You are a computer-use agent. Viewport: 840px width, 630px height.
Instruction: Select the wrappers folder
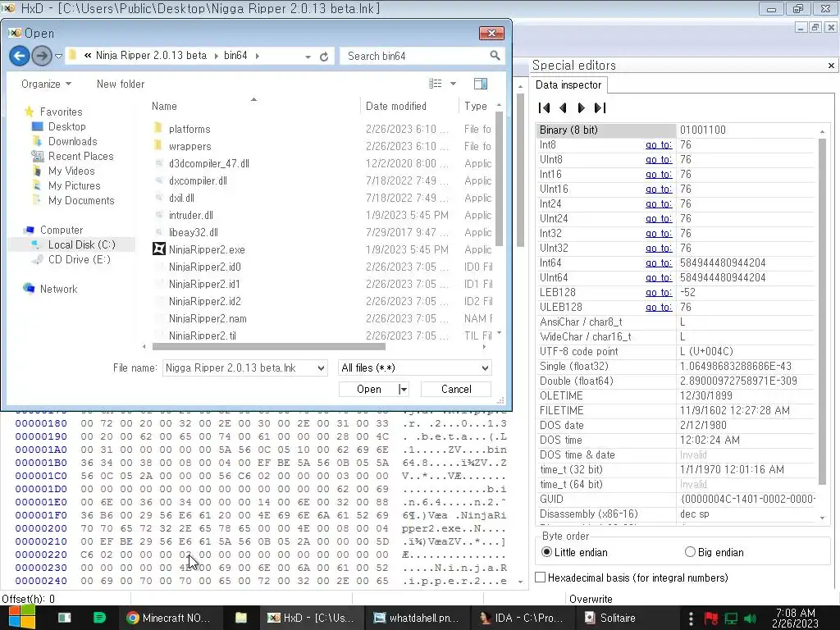189,146
